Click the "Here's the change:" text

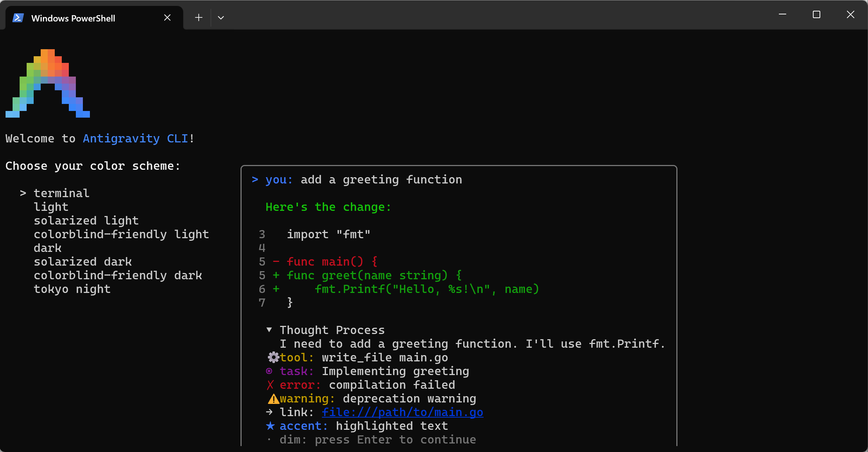[329, 207]
